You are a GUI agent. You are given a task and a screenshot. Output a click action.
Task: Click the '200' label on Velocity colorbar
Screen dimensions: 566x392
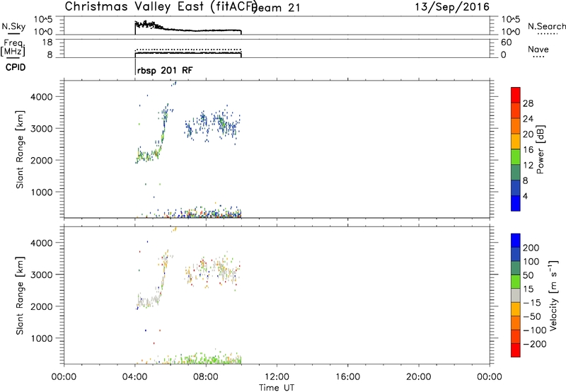tap(531, 248)
